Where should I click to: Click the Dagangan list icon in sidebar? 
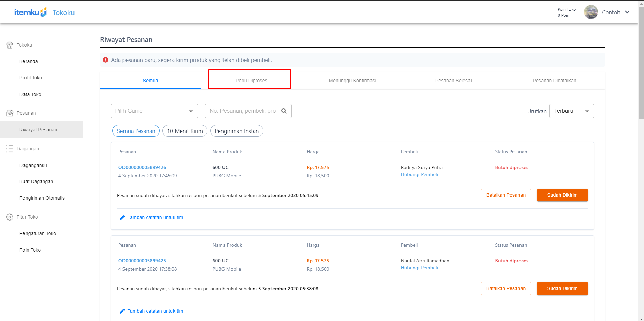pyautogui.click(x=10, y=149)
